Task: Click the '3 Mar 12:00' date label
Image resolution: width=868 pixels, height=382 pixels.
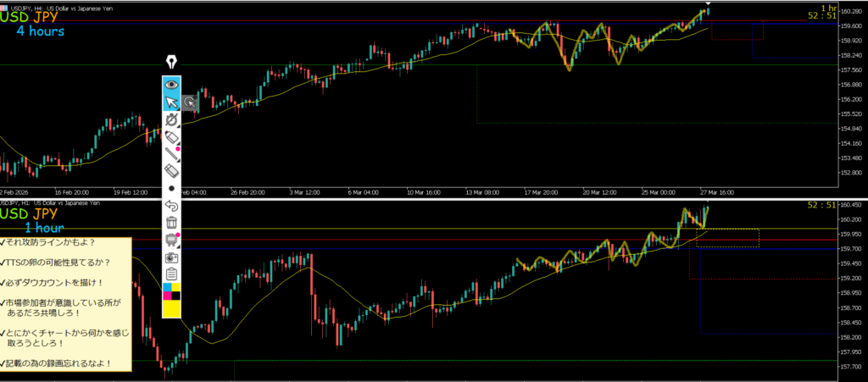Action: [x=304, y=192]
